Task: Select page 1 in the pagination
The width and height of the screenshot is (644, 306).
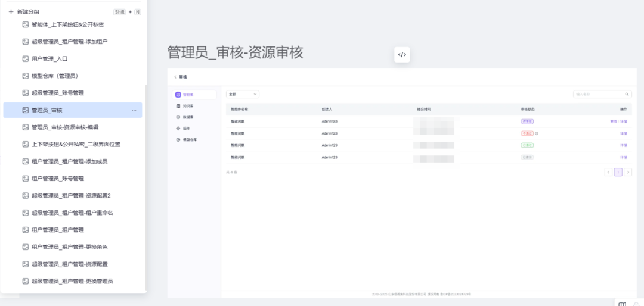Action: pyautogui.click(x=618, y=172)
